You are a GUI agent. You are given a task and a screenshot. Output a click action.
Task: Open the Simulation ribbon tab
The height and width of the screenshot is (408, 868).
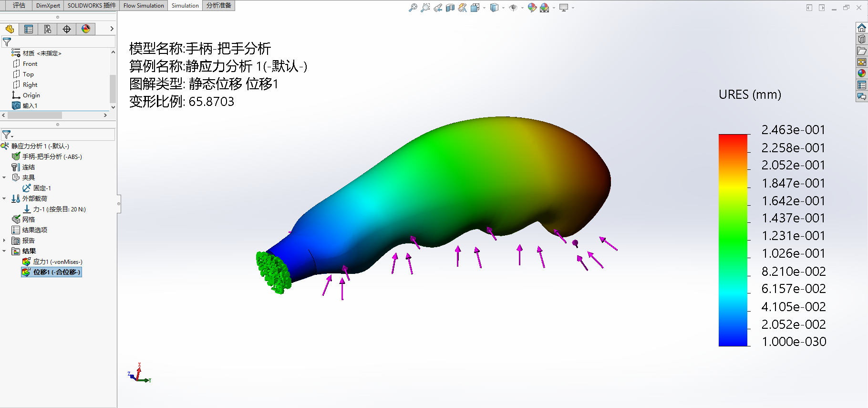(185, 6)
